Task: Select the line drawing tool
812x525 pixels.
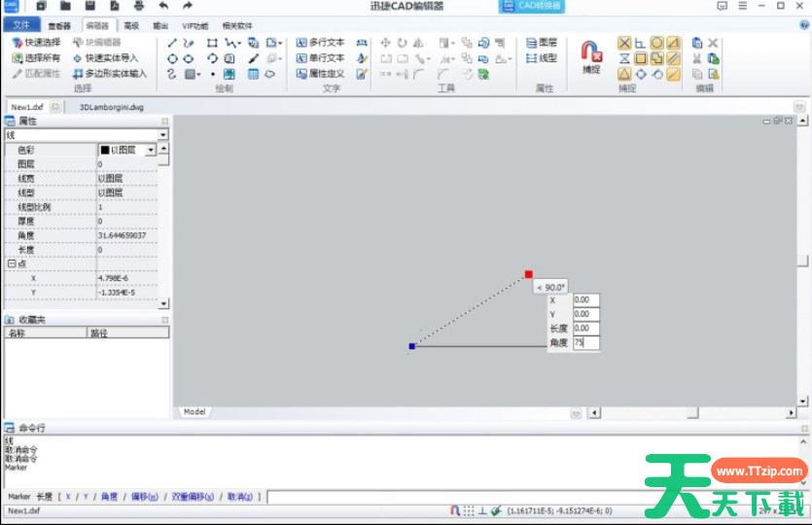Action: click(x=172, y=43)
